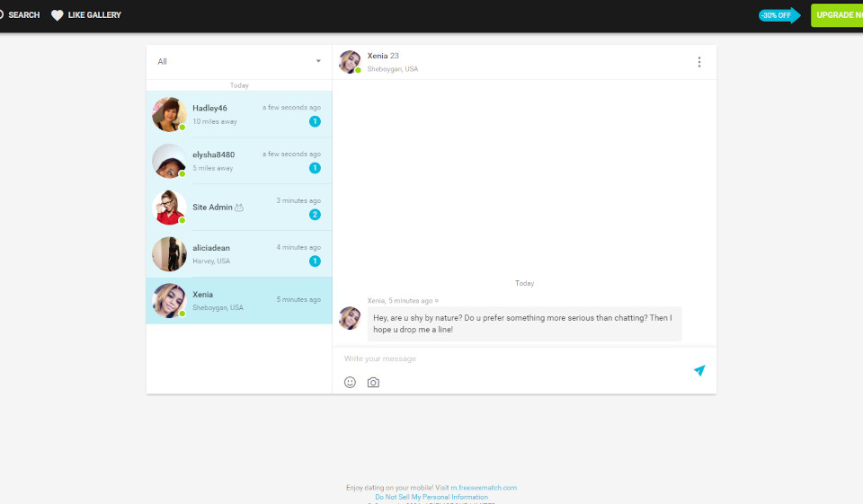863x504 pixels.
Task: Visit the m.freesexmatch.com mobile link
Action: (483, 488)
